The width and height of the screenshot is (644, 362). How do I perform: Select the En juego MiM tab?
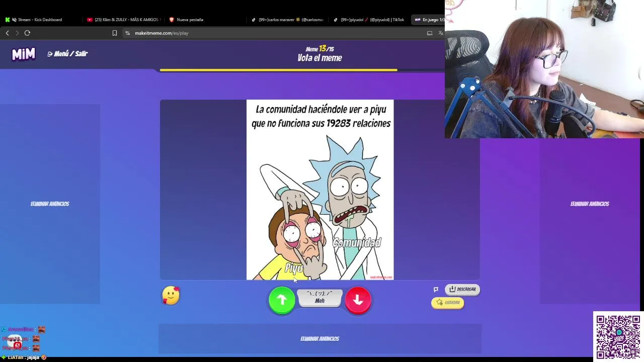click(x=429, y=20)
